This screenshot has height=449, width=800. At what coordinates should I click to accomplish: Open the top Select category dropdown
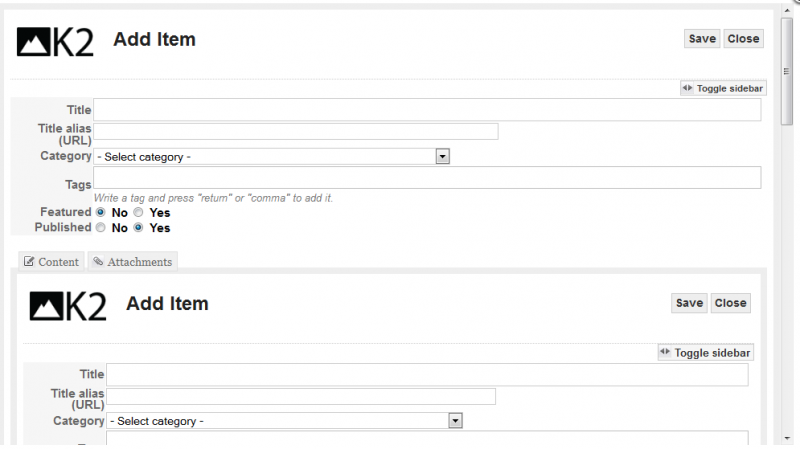tap(271, 157)
